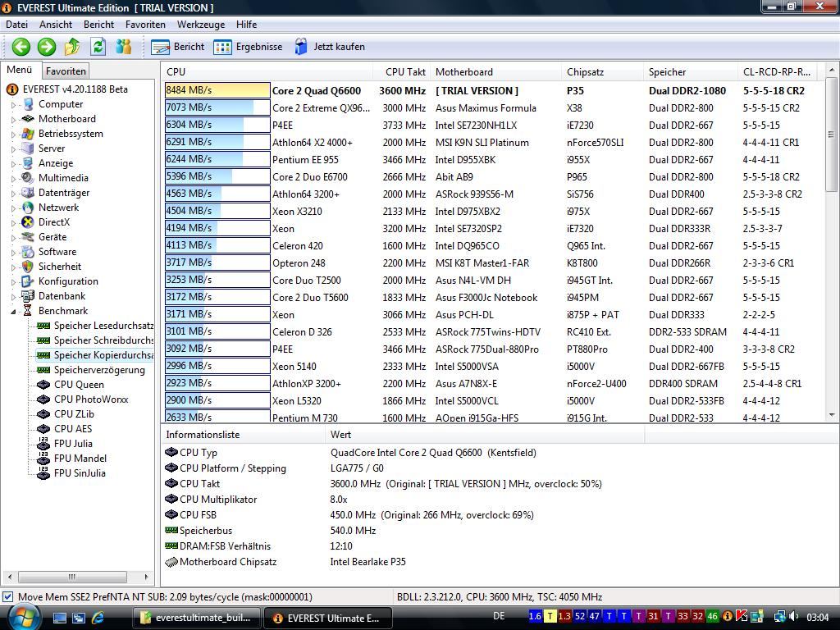This screenshot has height=630, width=840.
Task: Toggle the status bar checkbox beside Move Mem
Action: point(7,596)
